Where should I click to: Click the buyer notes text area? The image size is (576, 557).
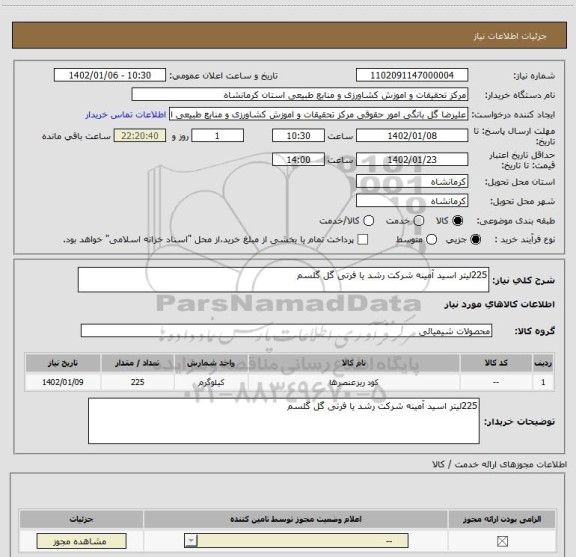tap(284, 421)
